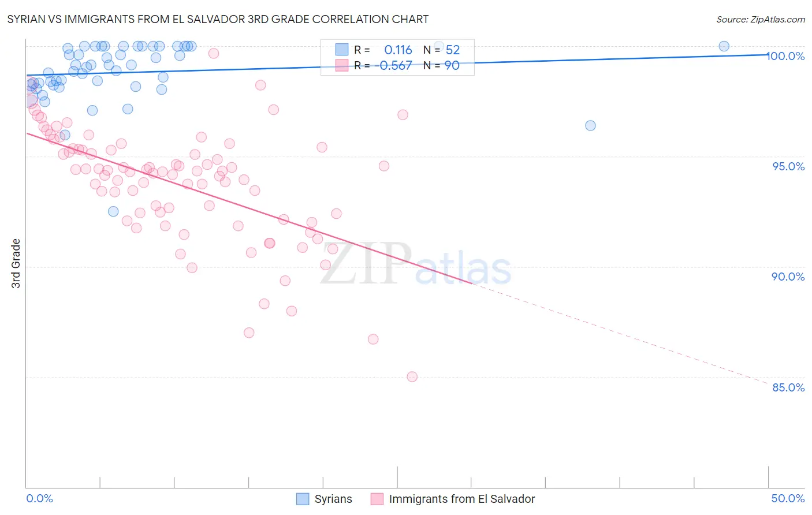Screen dimensions: 812x515
Task: Click the blue outlier point near 92.5%
Action: [x=113, y=211]
